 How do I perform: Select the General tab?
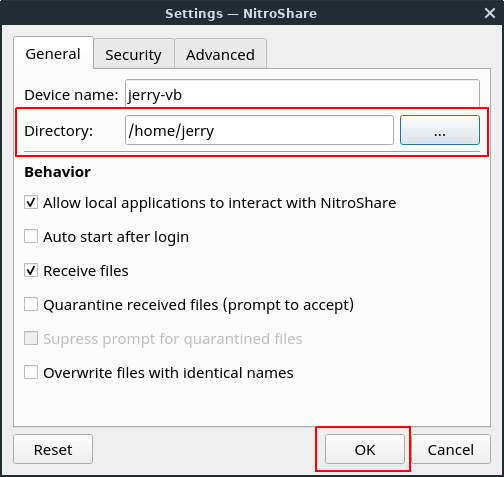click(53, 53)
